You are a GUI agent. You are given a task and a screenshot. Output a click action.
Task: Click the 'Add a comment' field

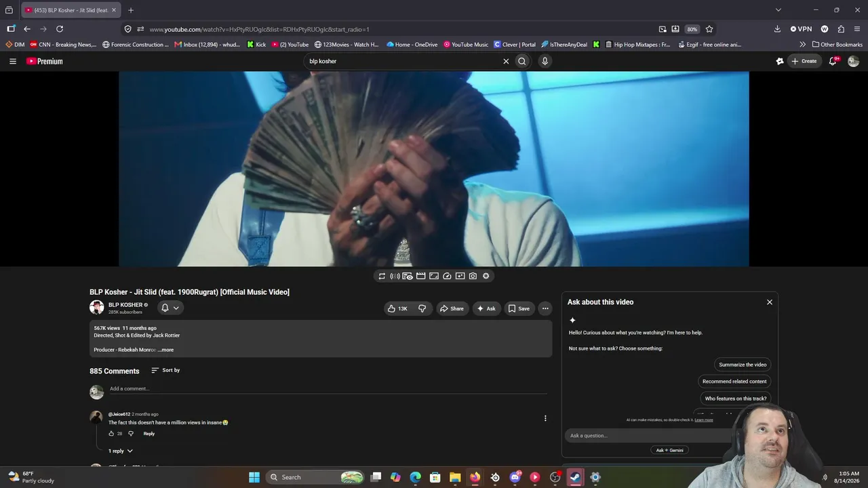(328, 389)
